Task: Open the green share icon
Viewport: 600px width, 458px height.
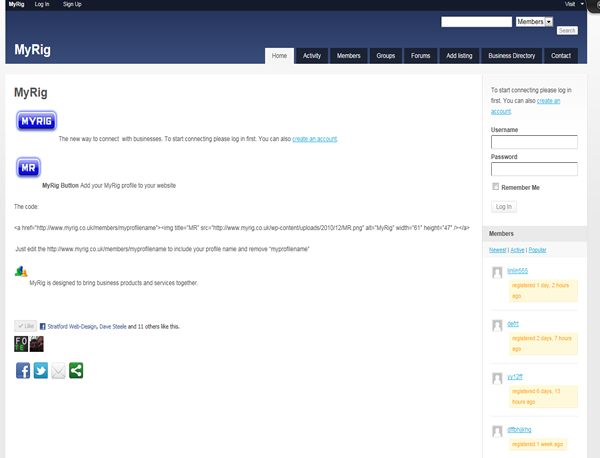Action: pos(76,370)
